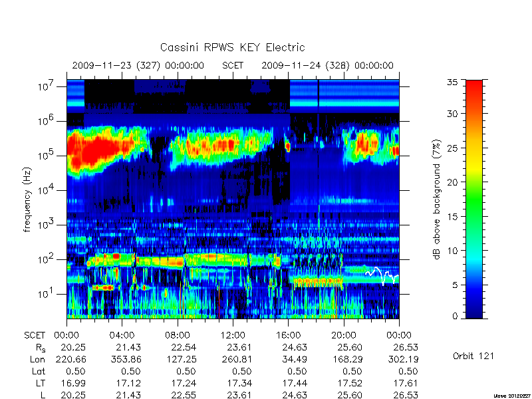Viewport: 532px width, 399px height.
Task: Click the Rs value 21.43
Action: point(128,347)
